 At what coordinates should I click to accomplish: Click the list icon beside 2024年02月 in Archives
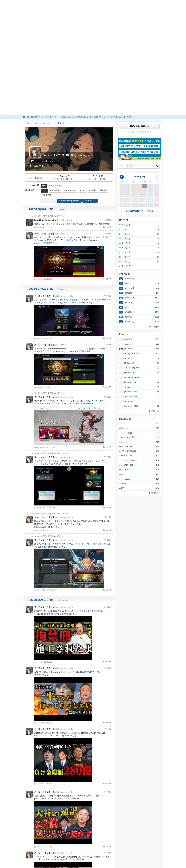pos(121,321)
